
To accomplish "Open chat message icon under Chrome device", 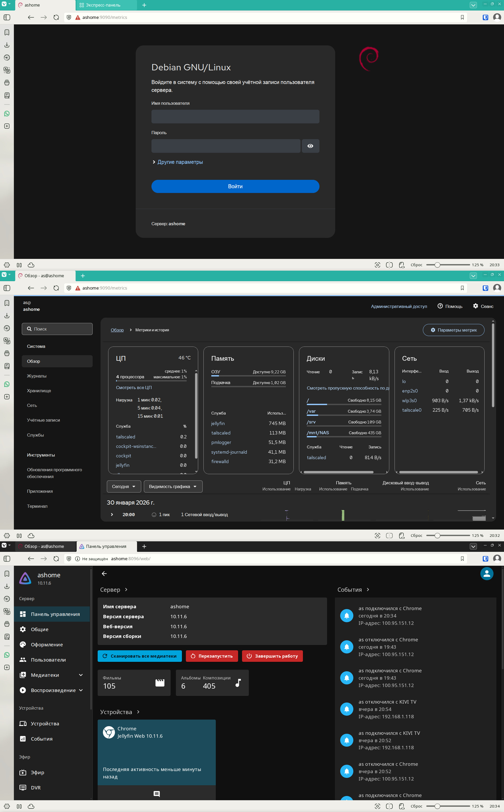I will click(156, 794).
